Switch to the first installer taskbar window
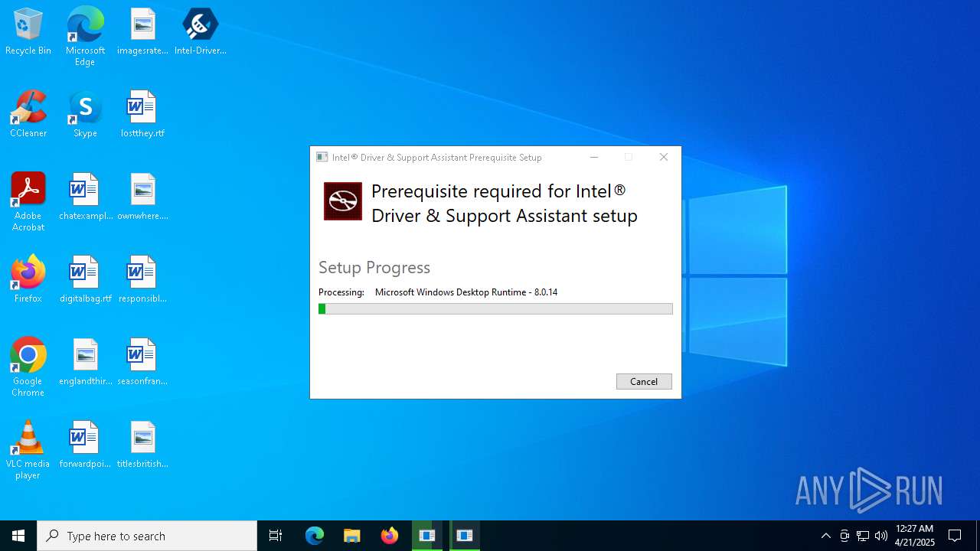980x551 pixels. tap(427, 536)
